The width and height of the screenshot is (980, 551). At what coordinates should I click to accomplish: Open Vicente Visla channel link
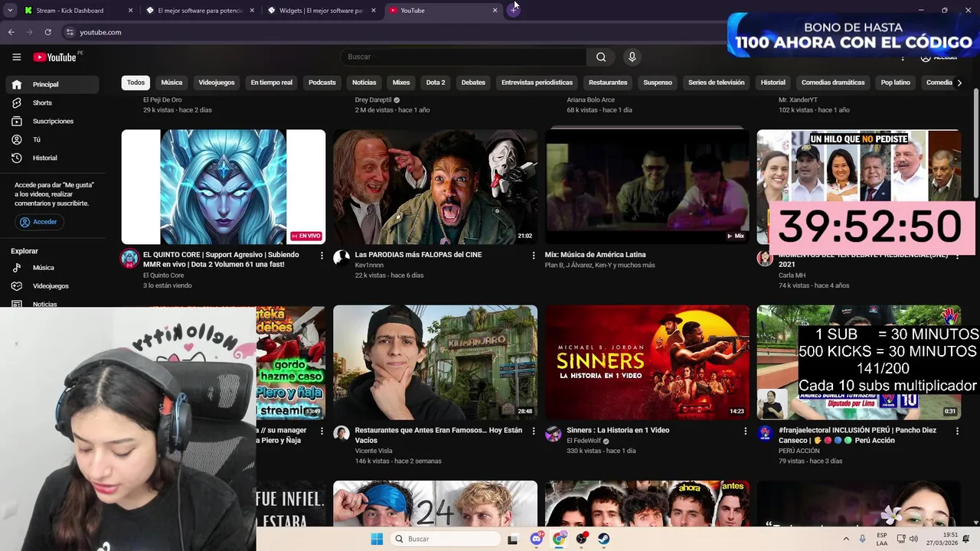click(x=374, y=451)
